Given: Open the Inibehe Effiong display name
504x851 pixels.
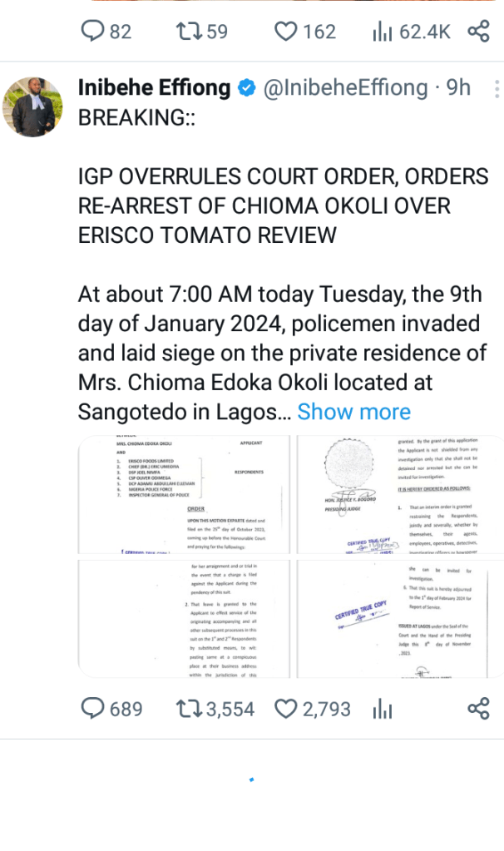Looking at the screenshot, I should point(155,87).
